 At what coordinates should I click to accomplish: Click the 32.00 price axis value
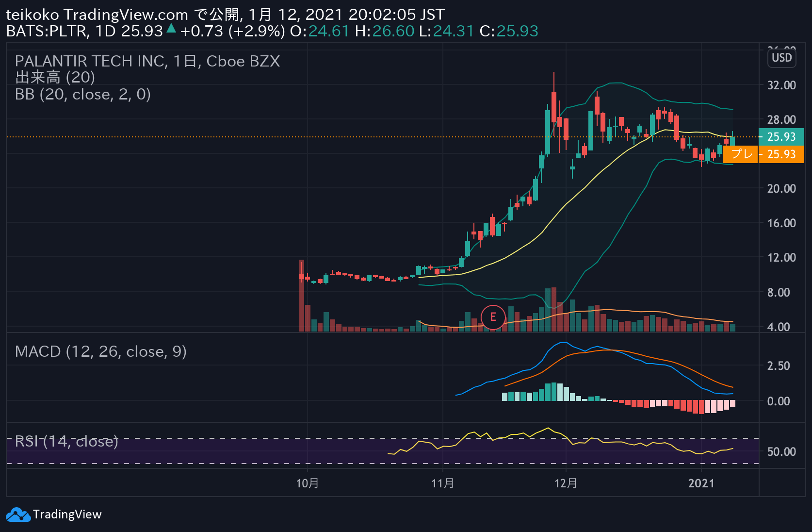pos(781,85)
